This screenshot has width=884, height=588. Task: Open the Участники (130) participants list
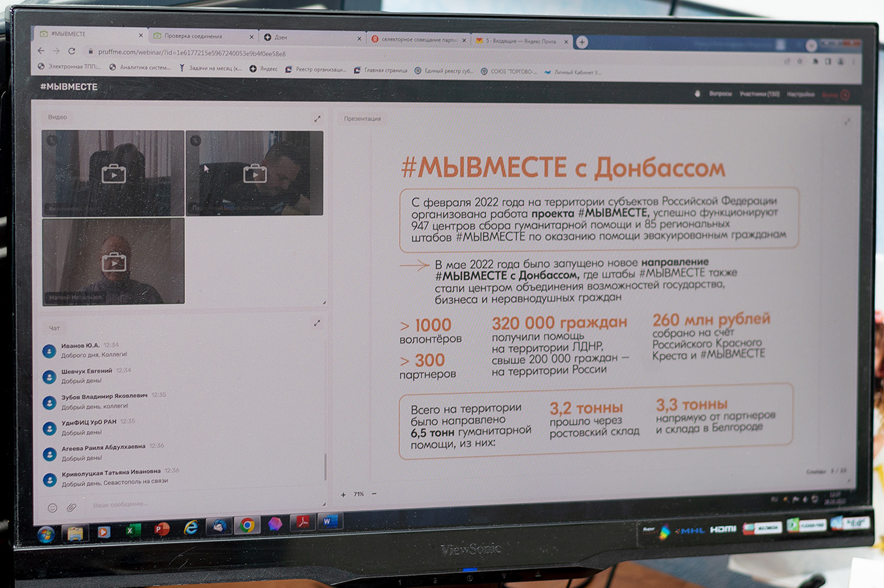click(x=759, y=94)
